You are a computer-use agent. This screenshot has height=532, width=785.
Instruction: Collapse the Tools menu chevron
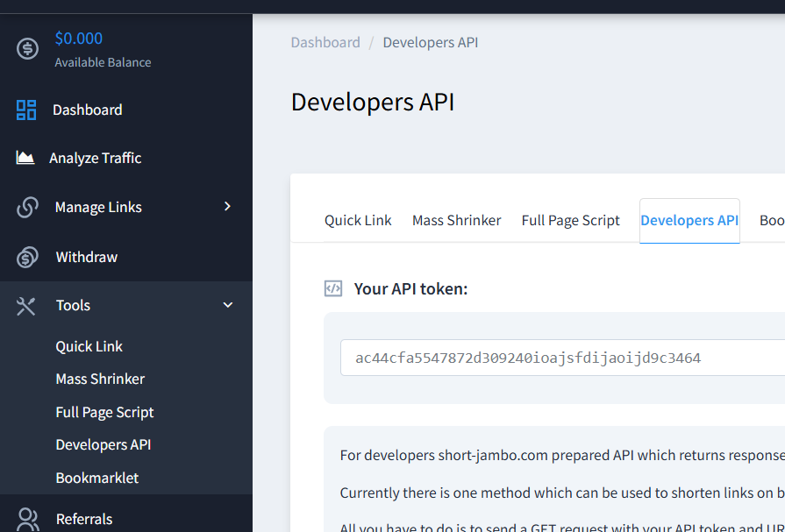(x=228, y=305)
